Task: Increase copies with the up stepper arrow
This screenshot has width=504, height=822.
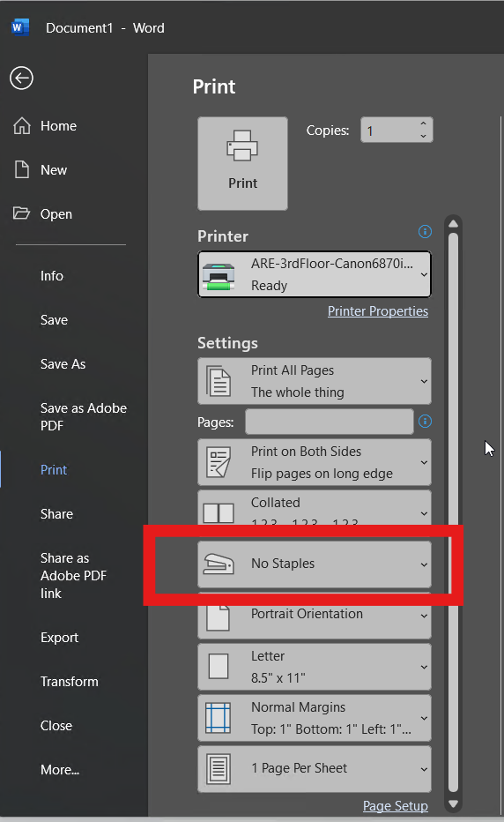Action: pos(423,123)
